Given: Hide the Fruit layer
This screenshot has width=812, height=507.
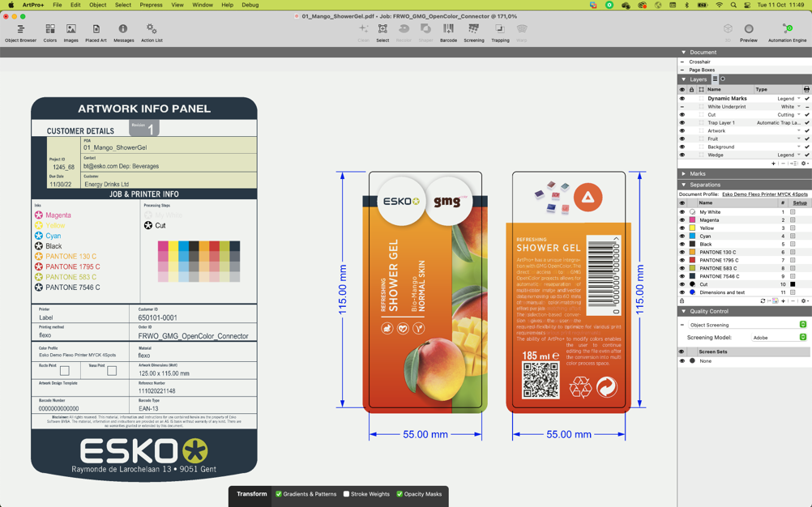Looking at the screenshot, I should (682, 138).
